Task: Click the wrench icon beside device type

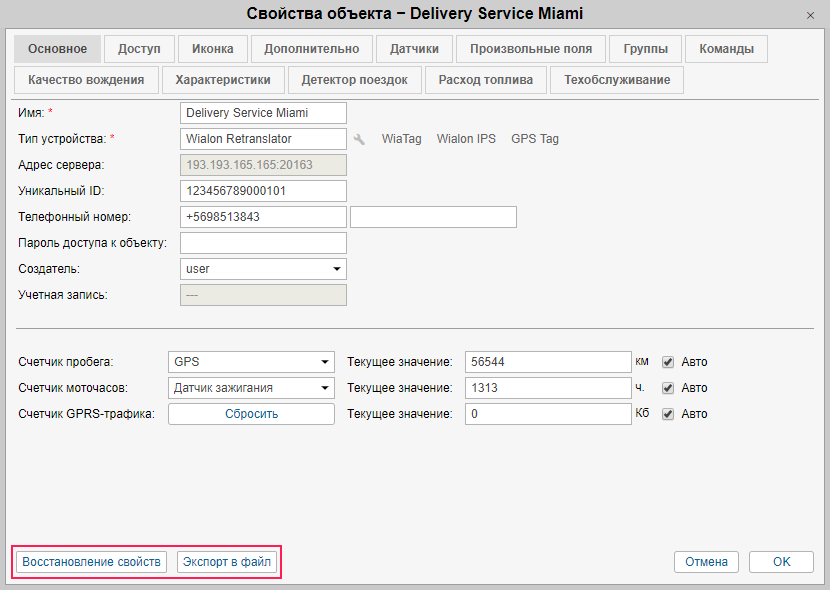Action: [360, 139]
